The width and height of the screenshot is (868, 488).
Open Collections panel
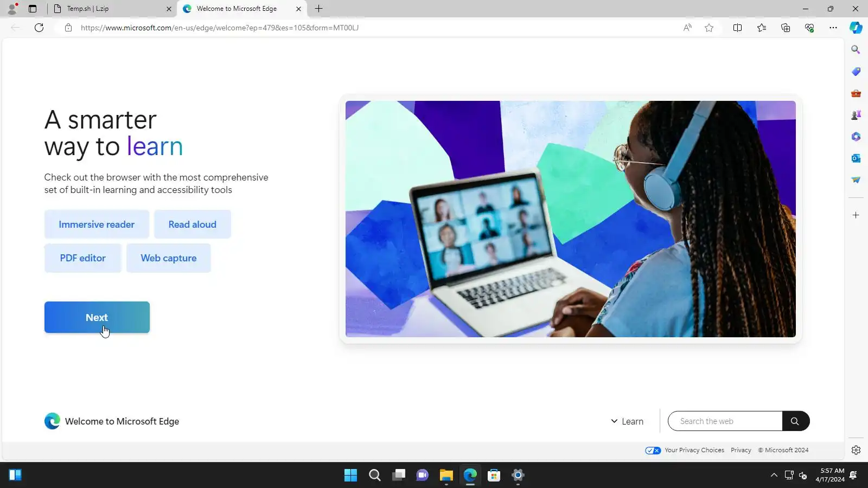[786, 28]
